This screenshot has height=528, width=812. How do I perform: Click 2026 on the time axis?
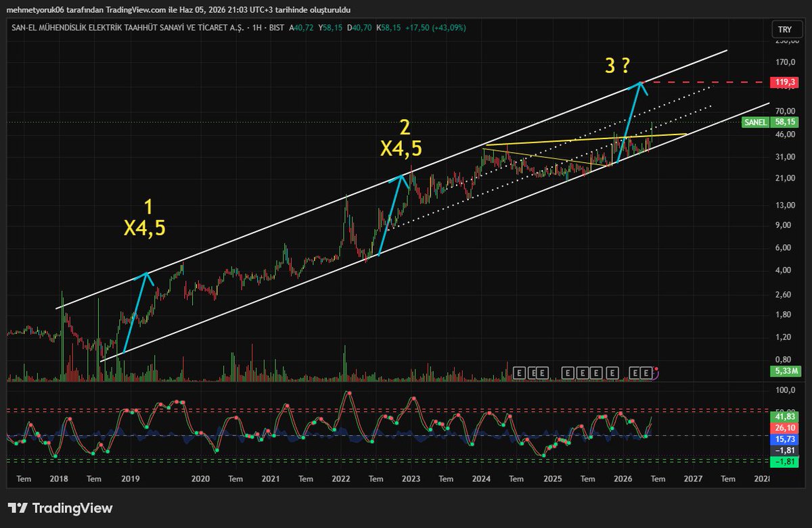[x=623, y=479]
